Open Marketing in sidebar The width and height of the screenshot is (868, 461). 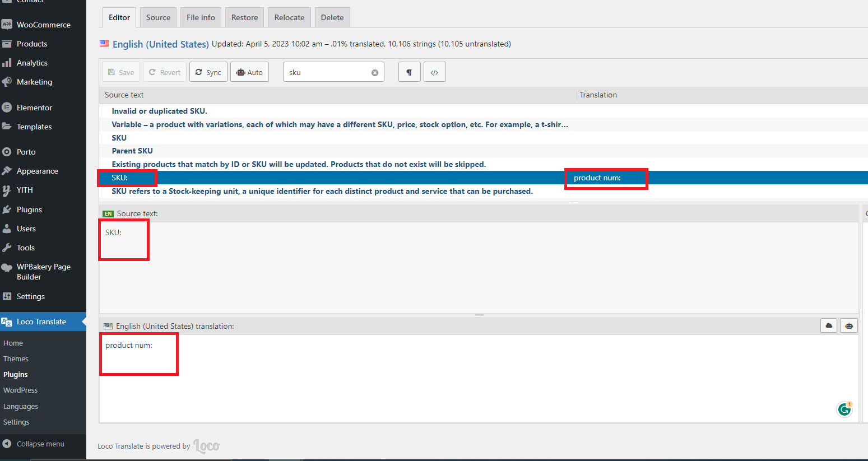click(x=43, y=82)
